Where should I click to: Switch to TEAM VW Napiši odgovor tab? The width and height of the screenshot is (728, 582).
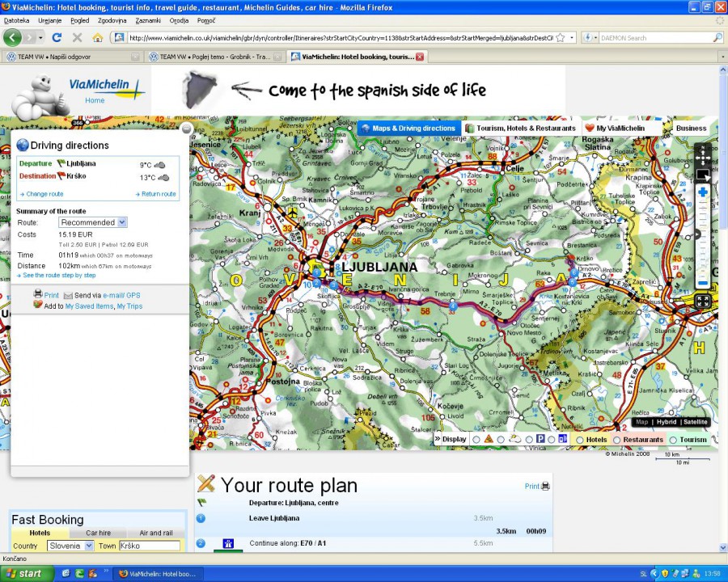point(72,57)
